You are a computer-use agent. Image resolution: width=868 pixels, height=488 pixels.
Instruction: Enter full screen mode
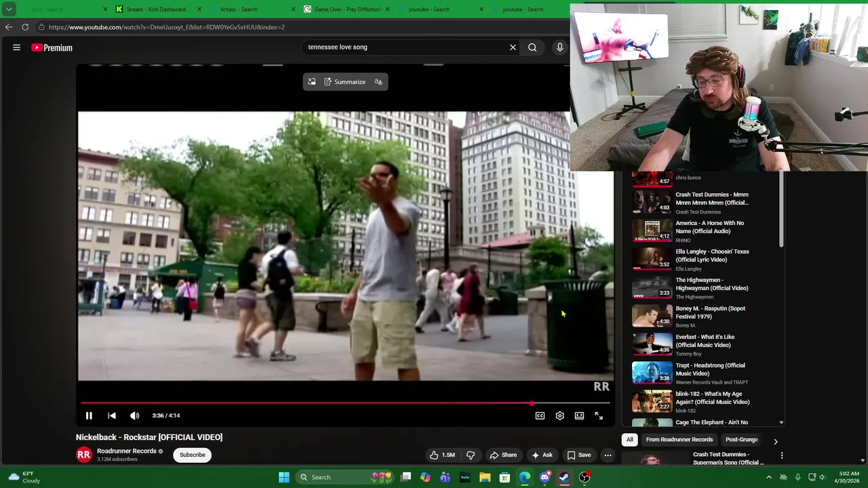599,415
